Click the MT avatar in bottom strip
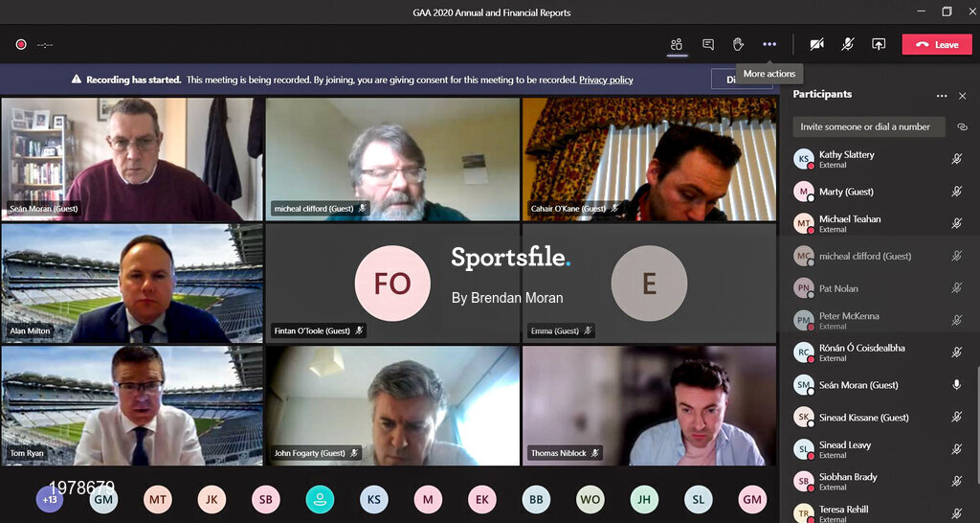 tap(158, 499)
